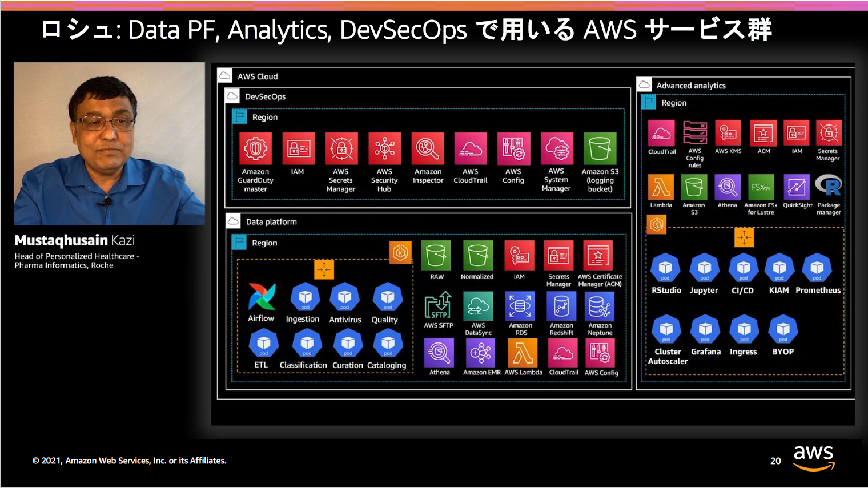868x488 pixels.
Task: Click the AWS logo in the footer
Action: pyautogui.click(x=814, y=458)
